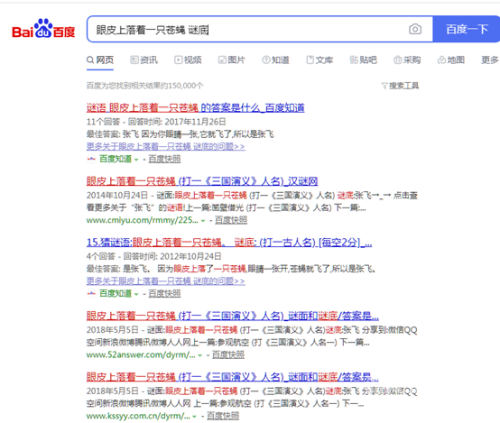Image resolution: width=500 pixels, height=423 pixels.
Task: Click the camera image-search icon
Action: (415, 29)
